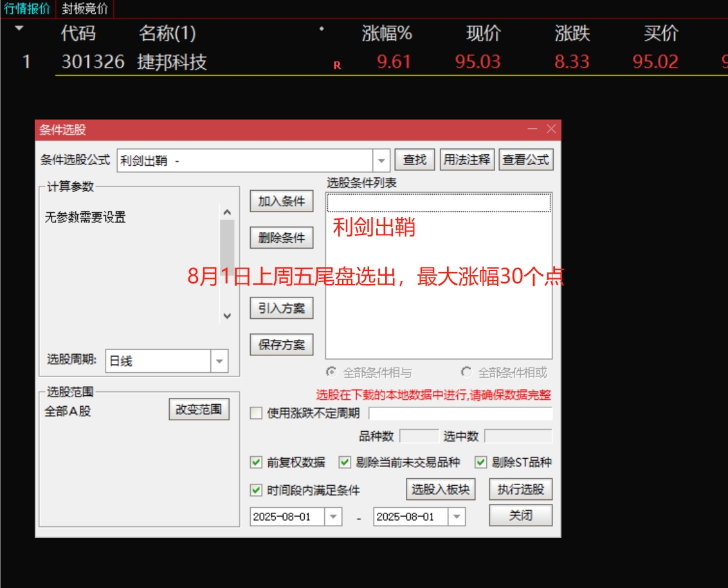Click the R margin-trading marker
This screenshot has width=728, height=588.
(x=337, y=66)
